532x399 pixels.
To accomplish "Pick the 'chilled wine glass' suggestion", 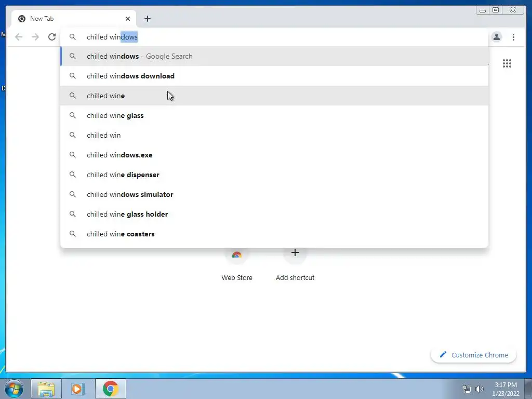I will [274, 115].
